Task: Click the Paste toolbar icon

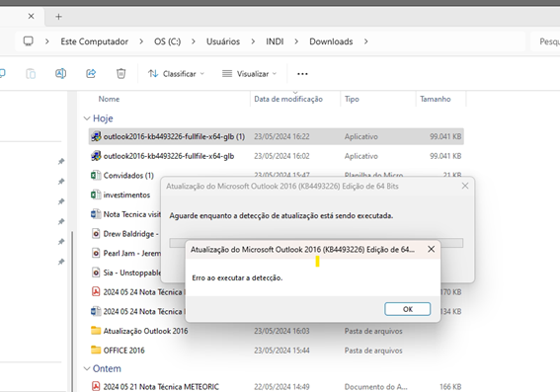Action: (x=31, y=73)
